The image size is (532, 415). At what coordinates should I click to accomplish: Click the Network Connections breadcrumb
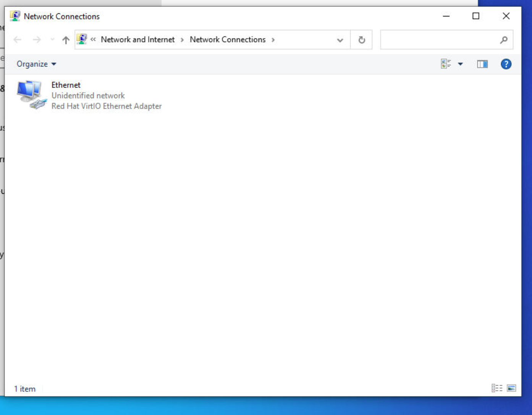[228, 39]
